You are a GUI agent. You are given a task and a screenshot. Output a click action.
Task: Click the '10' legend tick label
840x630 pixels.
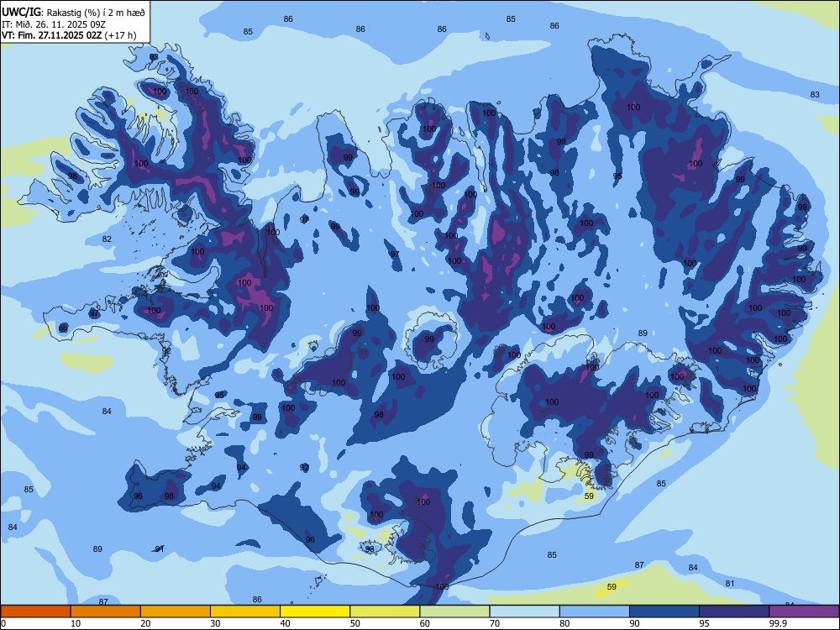pos(76,623)
